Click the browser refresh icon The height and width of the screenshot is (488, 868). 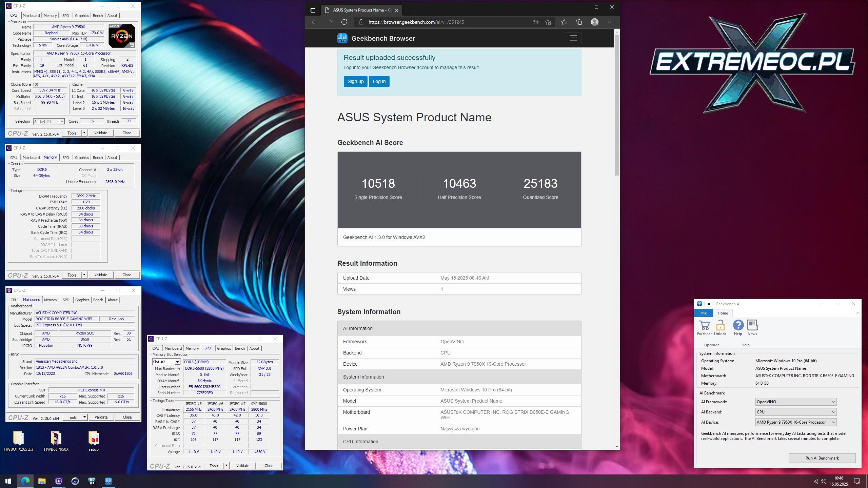(x=344, y=22)
